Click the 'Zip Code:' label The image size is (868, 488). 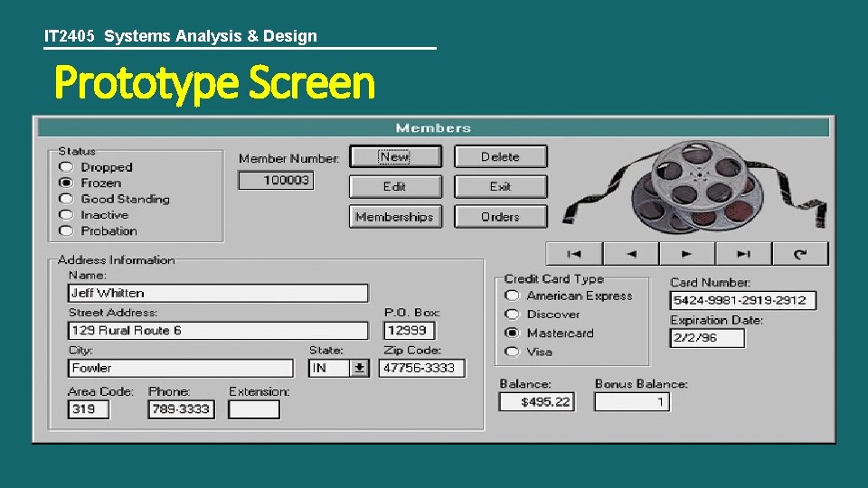(412, 351)
